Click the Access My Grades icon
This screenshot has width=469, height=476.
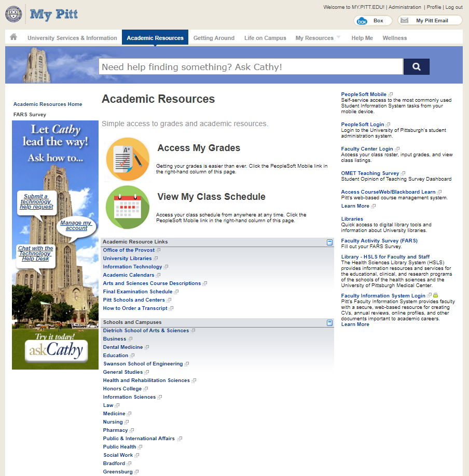pos(128,159)
